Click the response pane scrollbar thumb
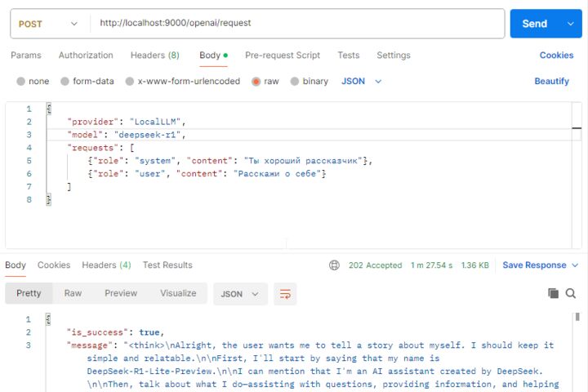Screen dimensions: 588x392 pos(577,317)
